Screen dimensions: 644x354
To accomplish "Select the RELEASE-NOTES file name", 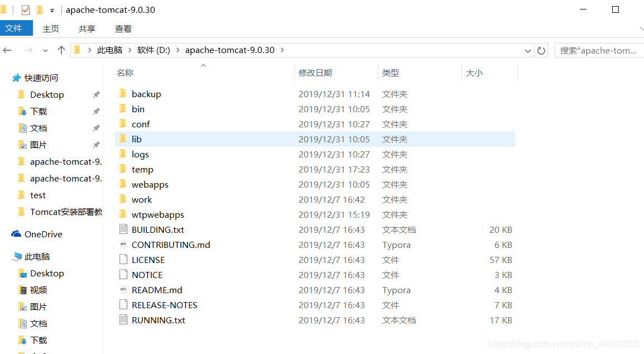I will click(x=164, y=305).
